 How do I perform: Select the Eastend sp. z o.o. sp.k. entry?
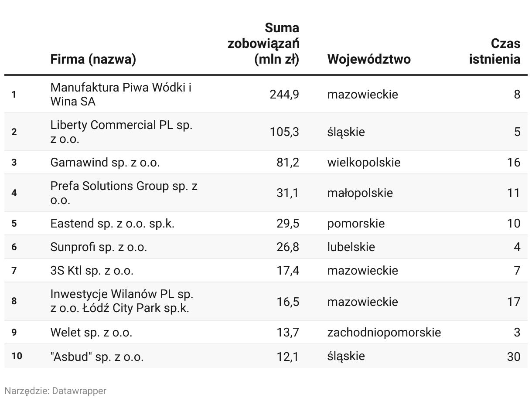tap(113, 224)
